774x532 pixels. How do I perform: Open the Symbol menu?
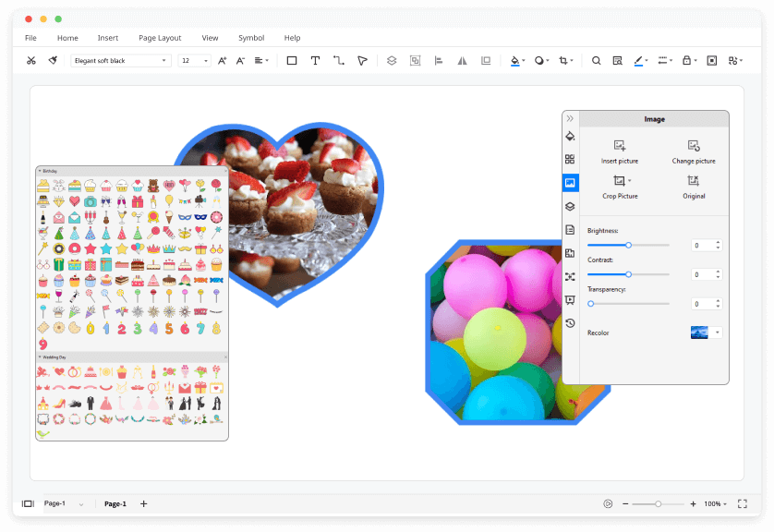pyautogui.click(x=251, y=38)
